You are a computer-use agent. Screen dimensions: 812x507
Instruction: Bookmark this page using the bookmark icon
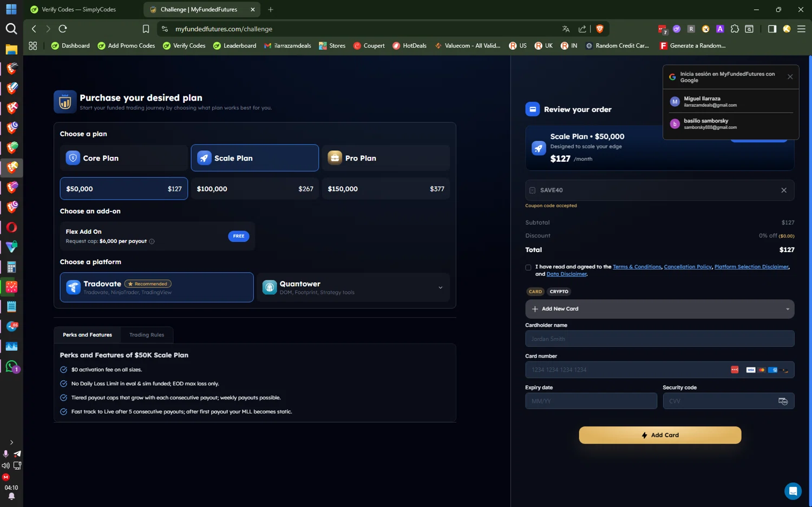tap(146, 29)
